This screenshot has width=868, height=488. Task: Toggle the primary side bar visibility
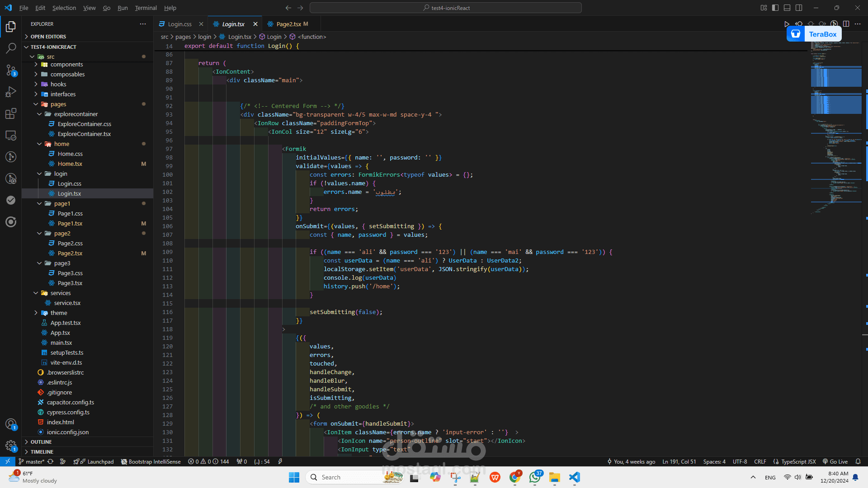[775, 8]
